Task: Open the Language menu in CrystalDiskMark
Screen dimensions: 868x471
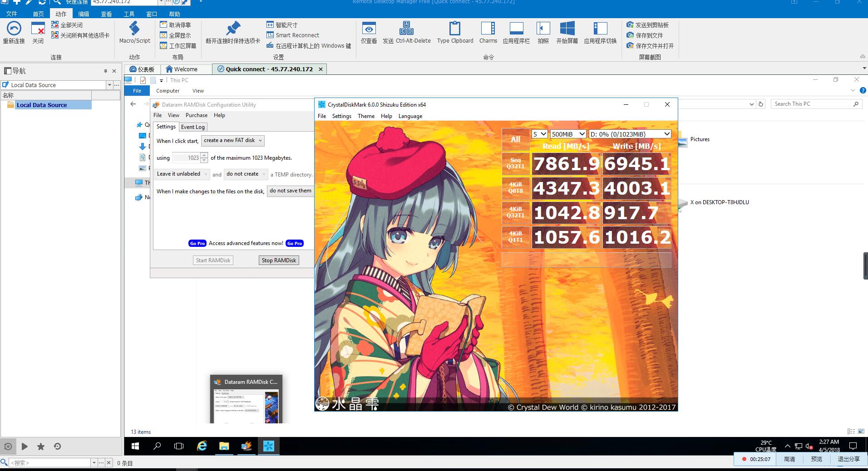Action: coord(410,116)
